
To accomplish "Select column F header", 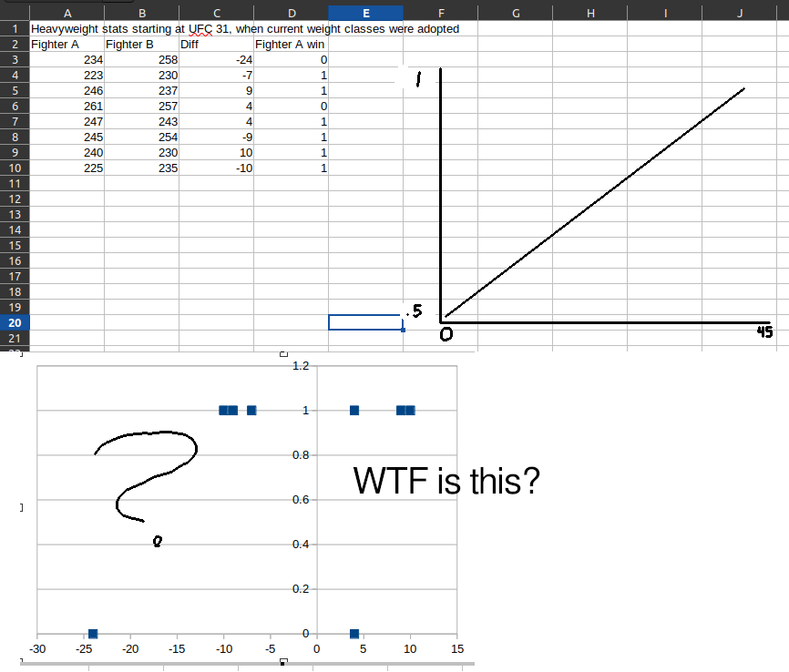I will pos(440,13).
